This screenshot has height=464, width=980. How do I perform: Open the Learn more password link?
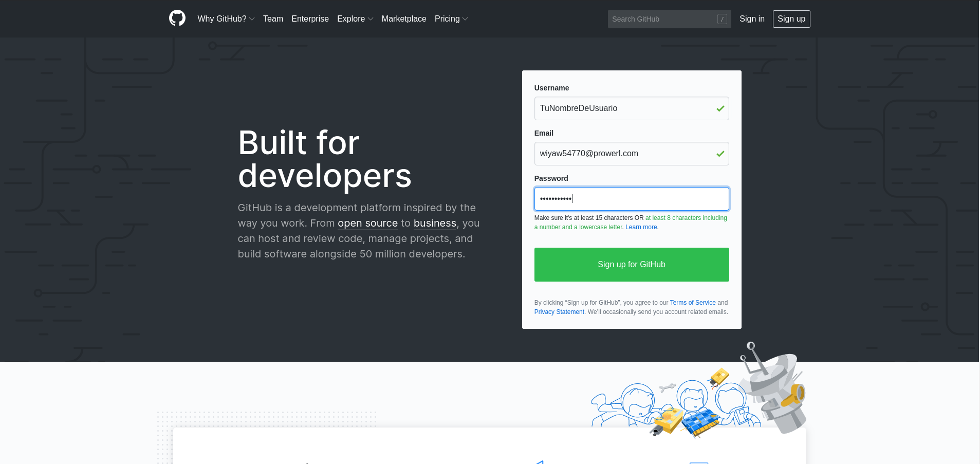641,227
